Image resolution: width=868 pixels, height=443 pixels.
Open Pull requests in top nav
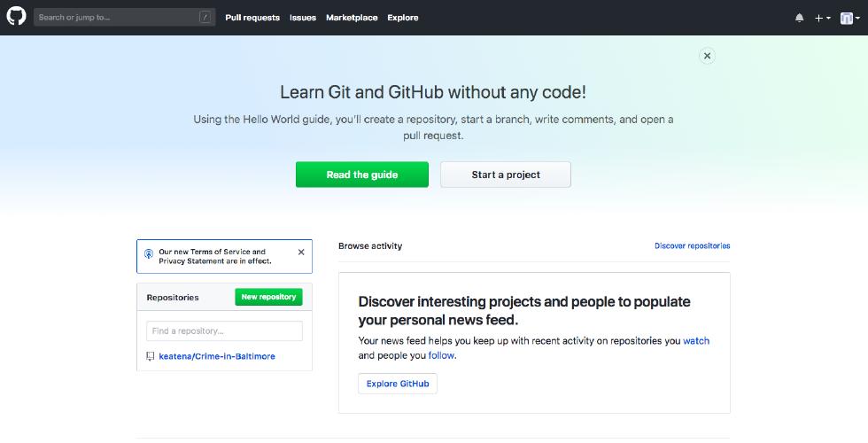[x=252, y=18]
